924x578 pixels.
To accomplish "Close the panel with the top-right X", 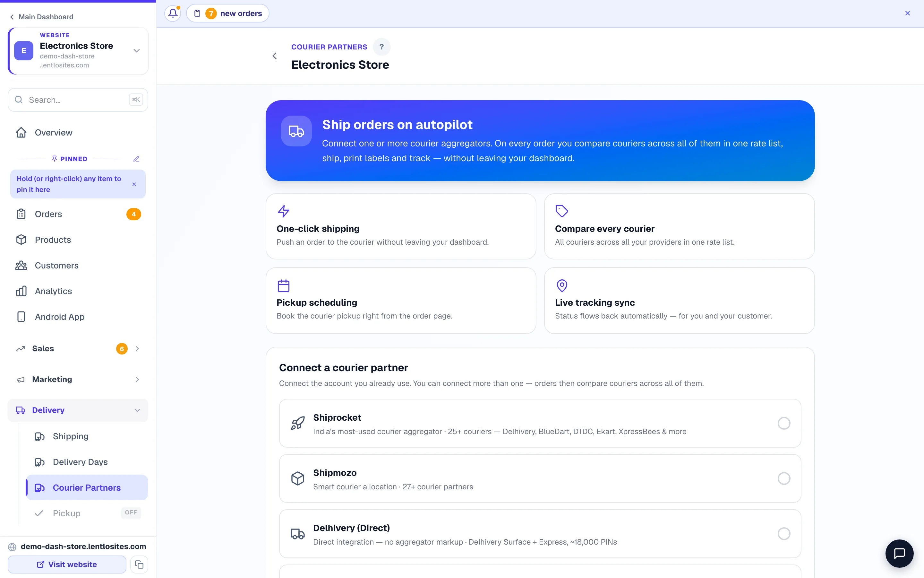I will [x=908, y=13].
